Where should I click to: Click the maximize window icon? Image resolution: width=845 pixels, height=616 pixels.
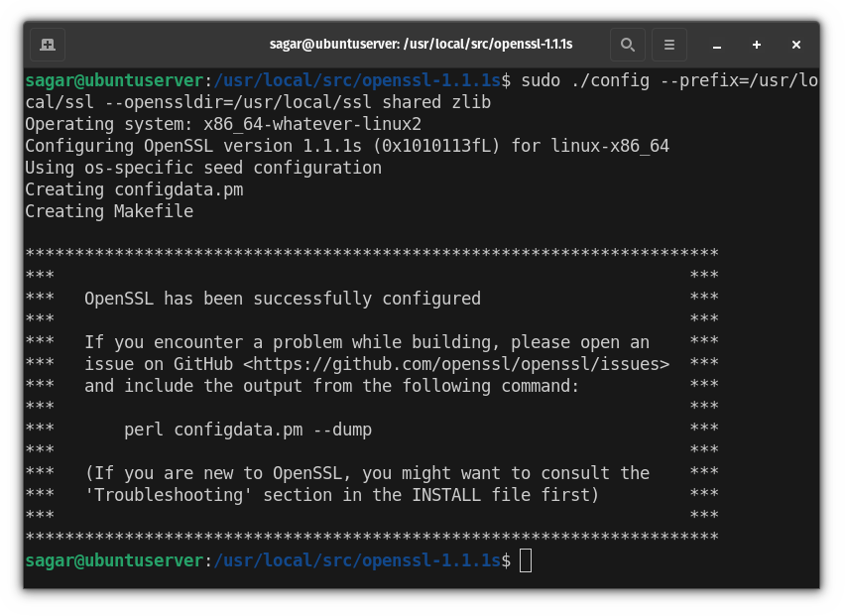coord(756,44)
